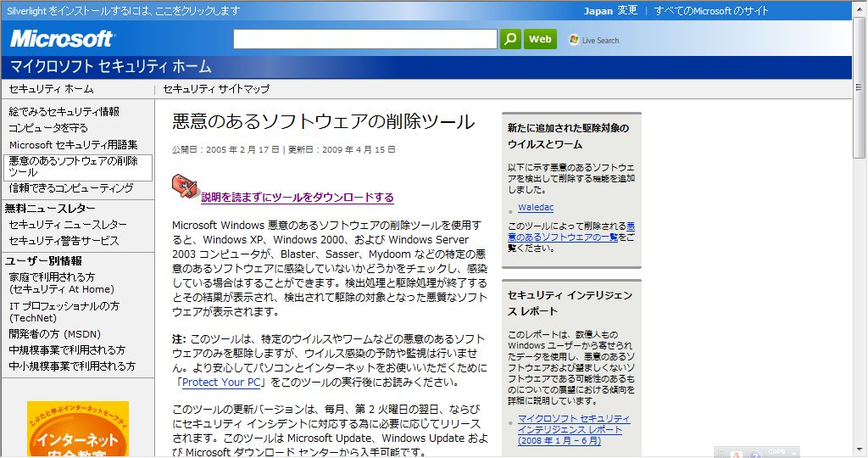Open マイクロソフト セキュリティ インテリジェンス レポート link
The image size is (868, 458).
click(x=574, y=430)
